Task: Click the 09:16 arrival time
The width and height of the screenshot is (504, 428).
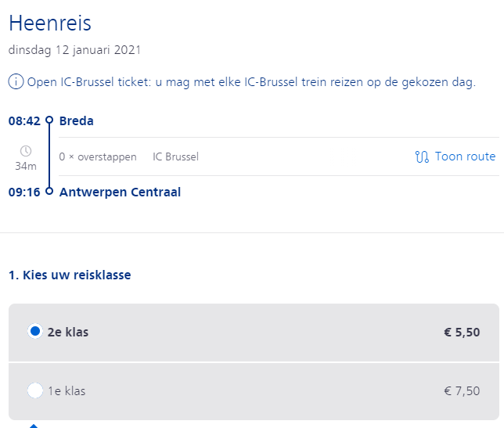Action: point(24,192)
